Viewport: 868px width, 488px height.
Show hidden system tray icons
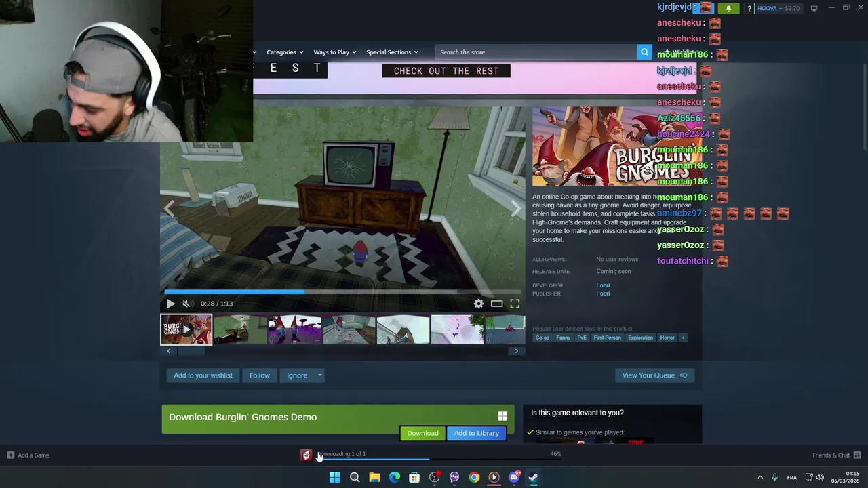click(760, 477)
